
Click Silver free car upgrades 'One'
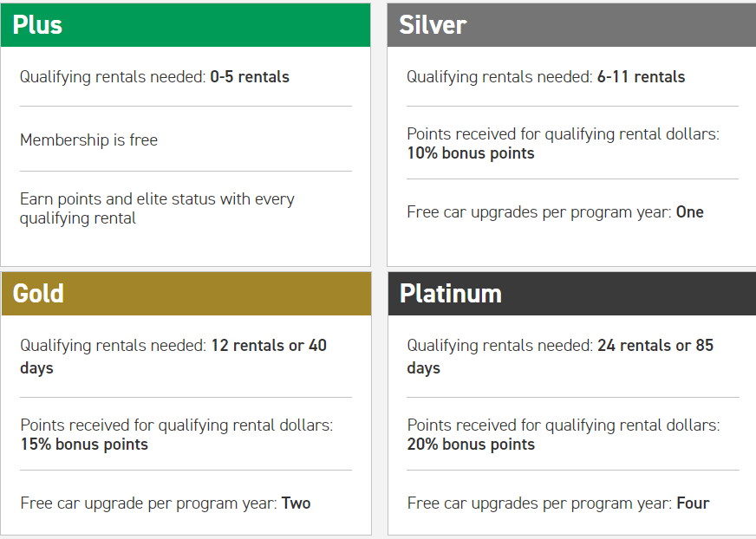[x=689, y=212]
